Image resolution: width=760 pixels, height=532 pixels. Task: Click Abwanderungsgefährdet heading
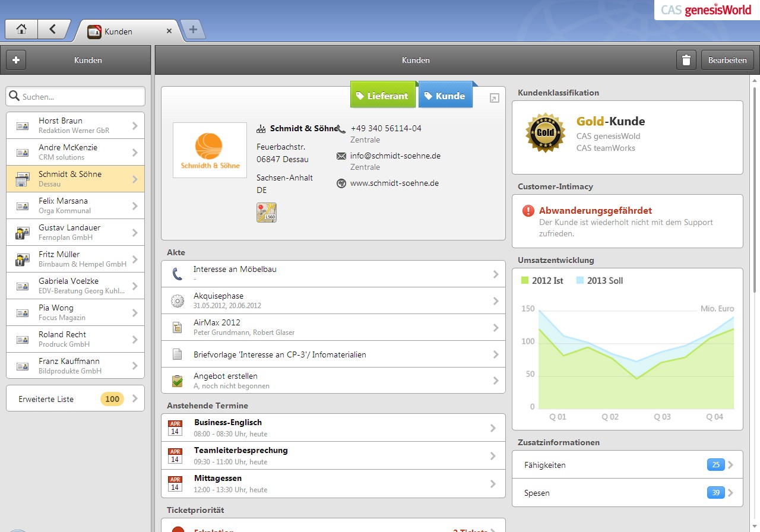coord(596,210)
